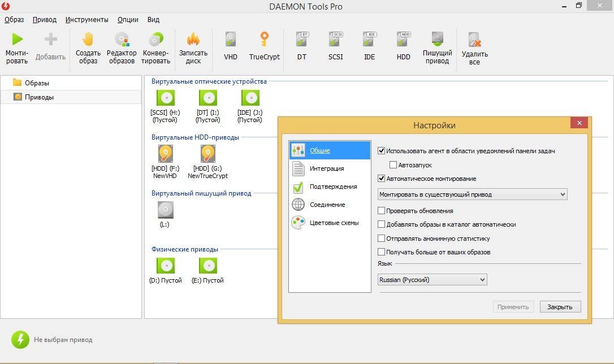
Task: Enable the Автозапуск checkbox
Action: [x=393, y=165]
